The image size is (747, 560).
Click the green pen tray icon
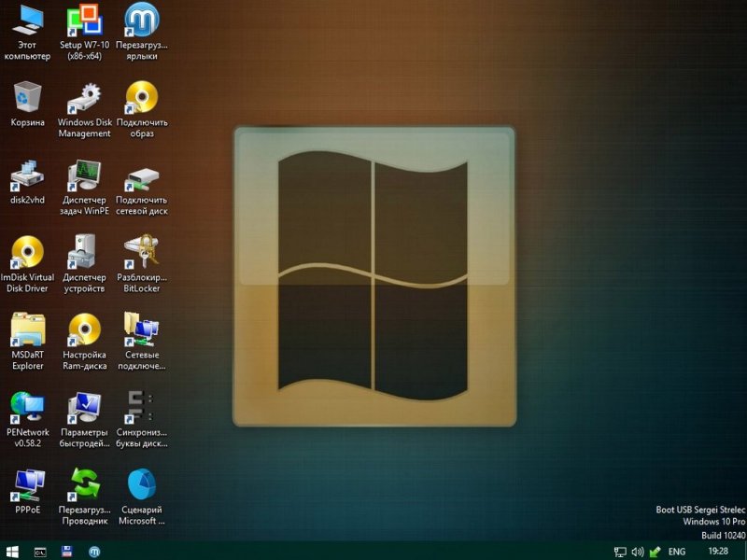coord(655,552)
